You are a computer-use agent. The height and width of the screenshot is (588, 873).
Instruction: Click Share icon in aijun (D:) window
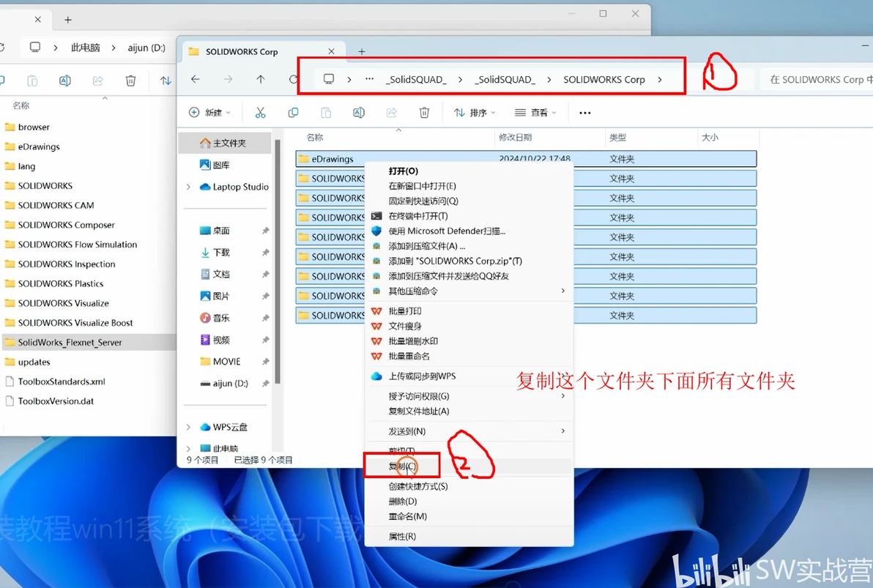tap(98, 81)
